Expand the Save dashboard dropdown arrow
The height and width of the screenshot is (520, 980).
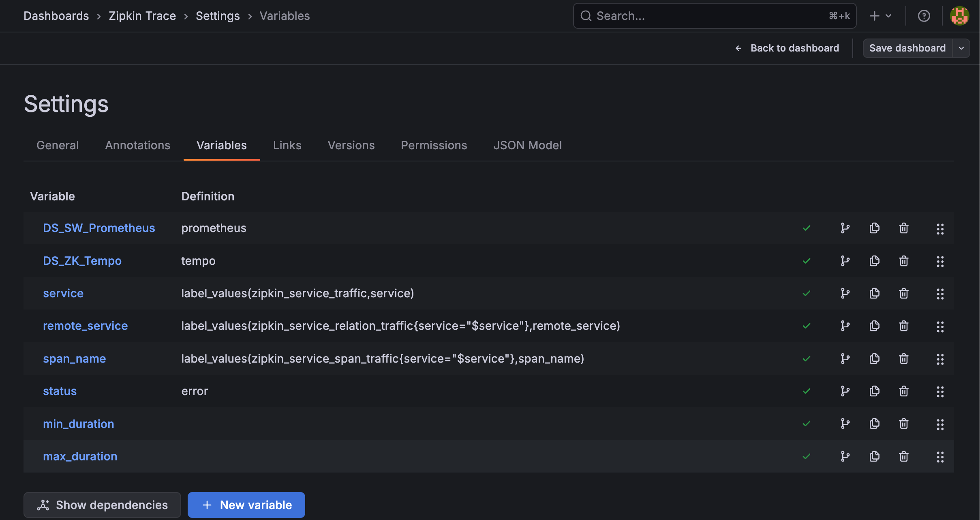961,48
